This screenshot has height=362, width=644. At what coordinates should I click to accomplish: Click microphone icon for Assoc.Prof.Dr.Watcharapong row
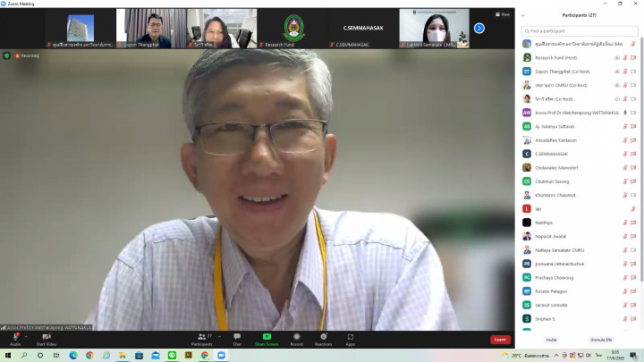(625, 113)
